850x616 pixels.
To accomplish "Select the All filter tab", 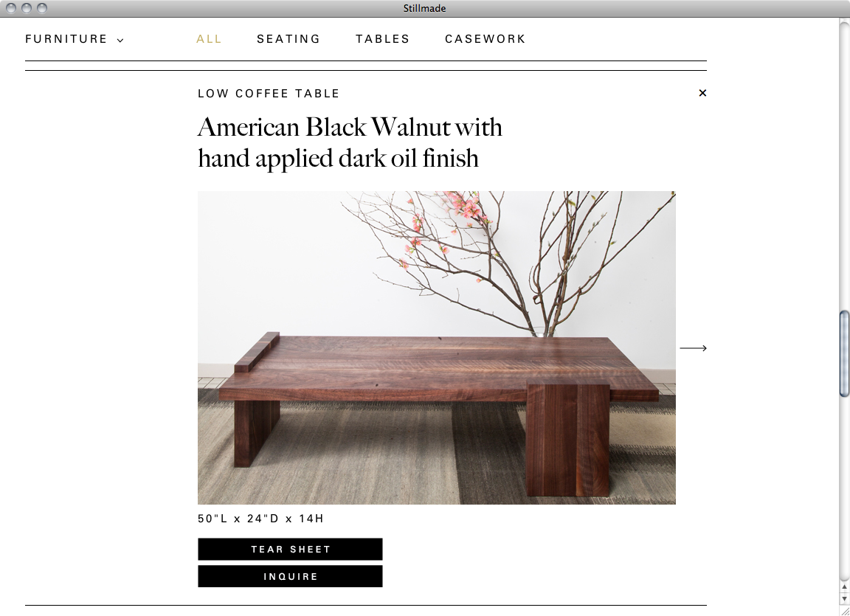I will coord(209,39).
